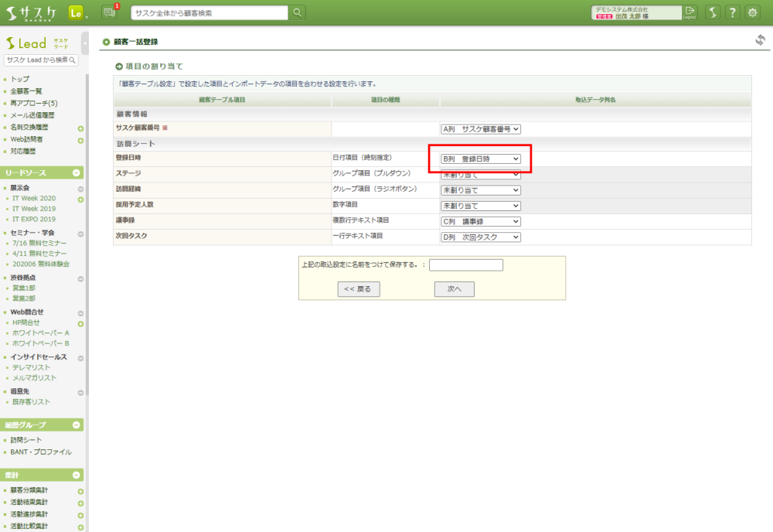Collapse the リードソース section
Image resolution: width=773 pixels, height=532 pixels.
77,173
